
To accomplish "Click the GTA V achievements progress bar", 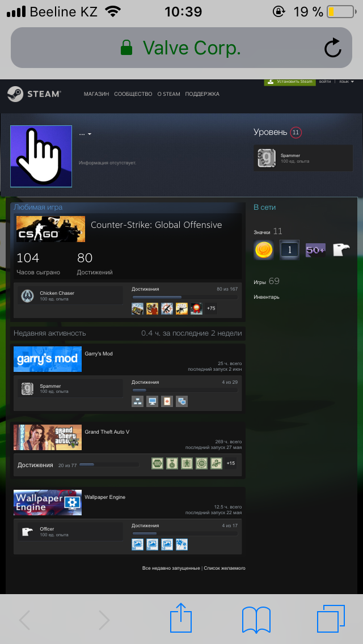I will coord(109,465).
